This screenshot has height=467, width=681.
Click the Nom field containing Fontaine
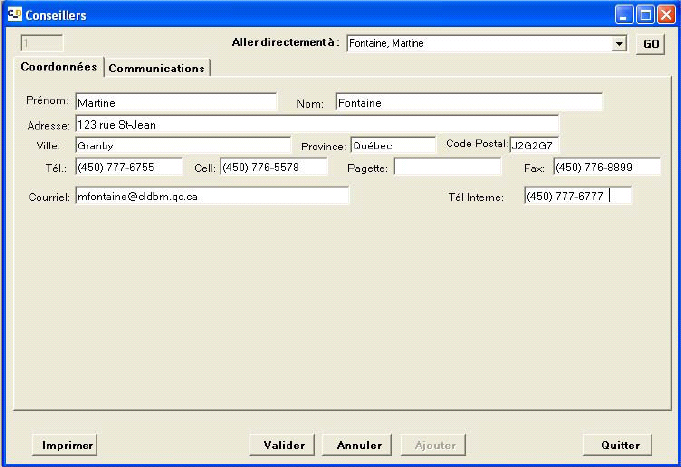coord(468,102)
